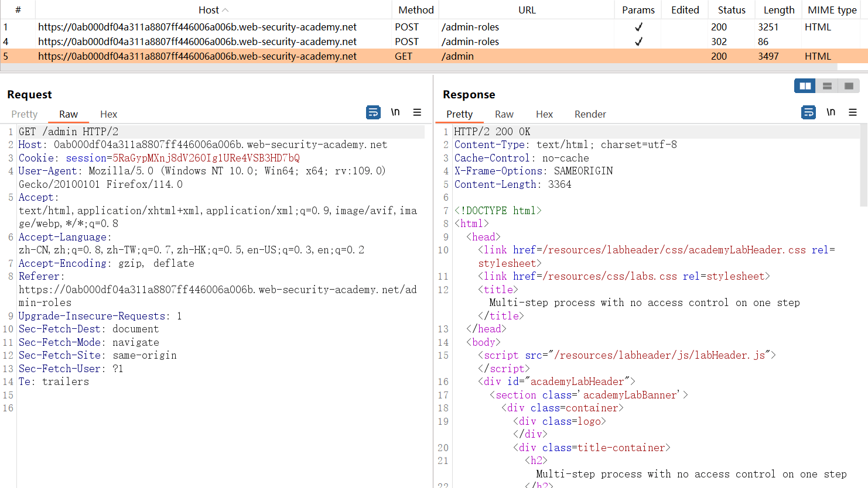Toggle word wrap icon in Request panel
Viewport: 868px width, 488px height.
373,112
